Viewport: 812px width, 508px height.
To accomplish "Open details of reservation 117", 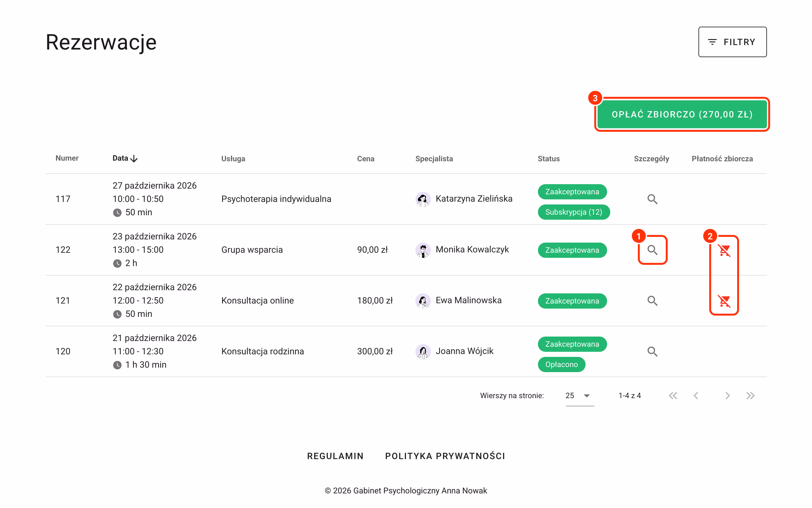I will click(x=652, y=199).
